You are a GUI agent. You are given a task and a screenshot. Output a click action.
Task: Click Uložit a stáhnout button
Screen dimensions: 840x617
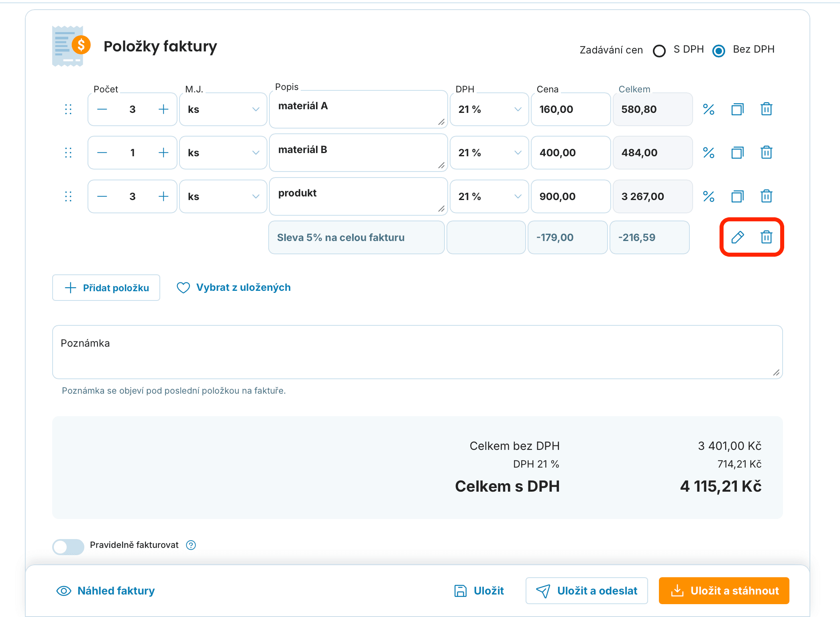(x=724, y=591)
